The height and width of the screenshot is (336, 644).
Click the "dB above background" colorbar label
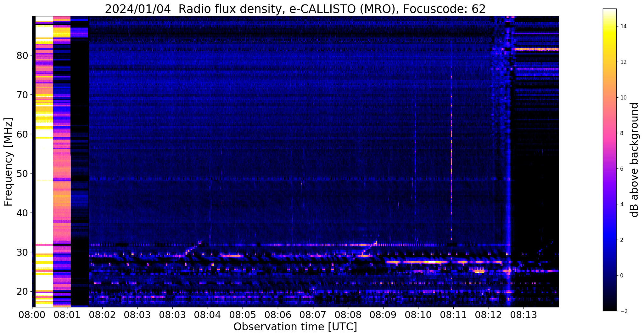click(634, 160)
